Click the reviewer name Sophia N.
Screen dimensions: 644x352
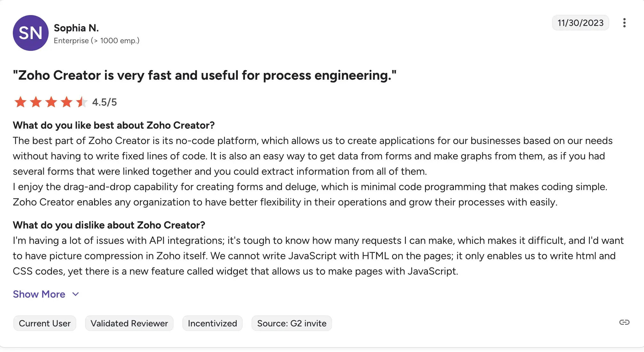[76, 28]
